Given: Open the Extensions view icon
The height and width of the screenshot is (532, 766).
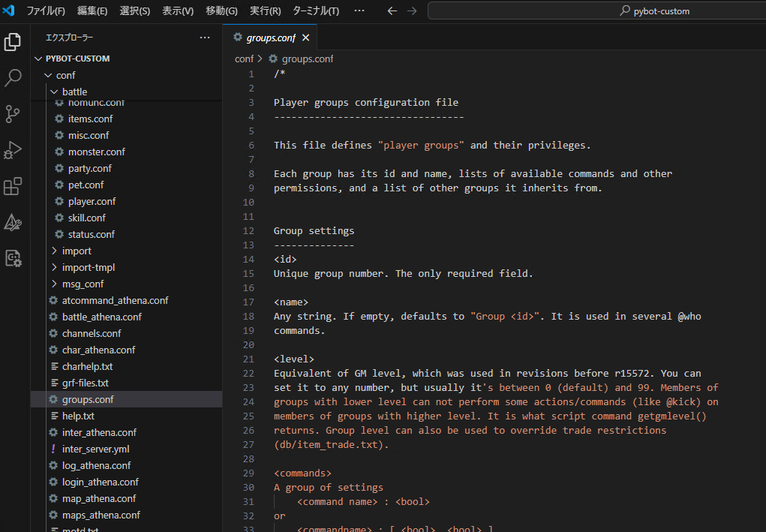Looking at the screenshot, I should tap(13, 186).
